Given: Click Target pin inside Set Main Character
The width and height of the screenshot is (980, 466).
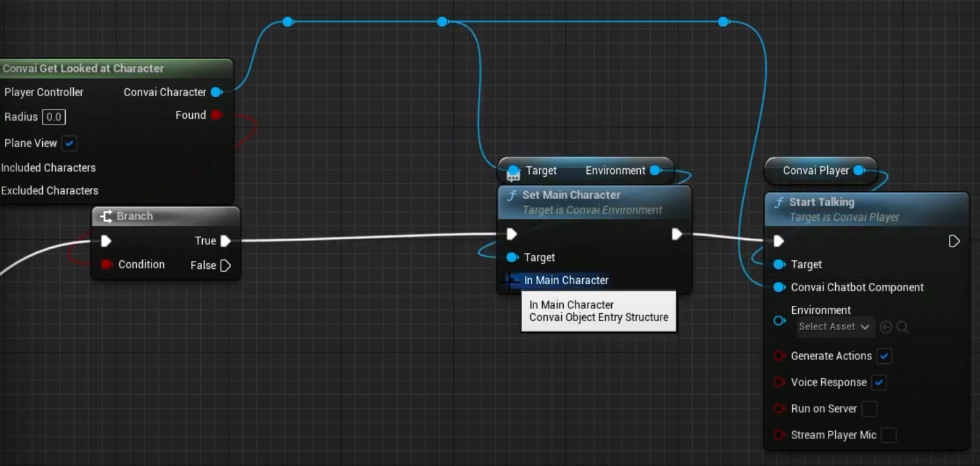Looking at the screenshot, I should point(512,257).
